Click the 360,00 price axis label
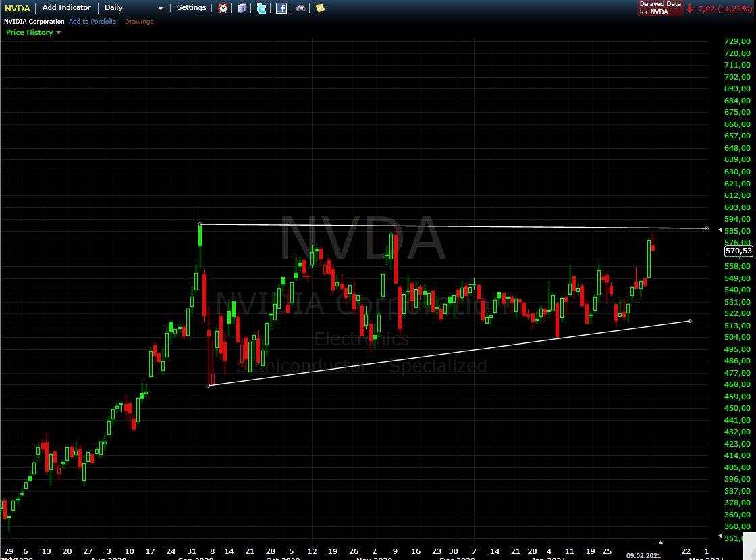The width and height of the screenshot is (756, 560). tap(737, 526)
